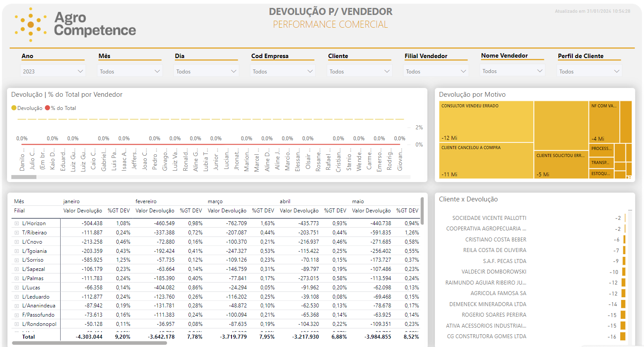Screen dimensions: 644x347
Task: Open the Cliente filter dropdown
Action: [359, 71]
